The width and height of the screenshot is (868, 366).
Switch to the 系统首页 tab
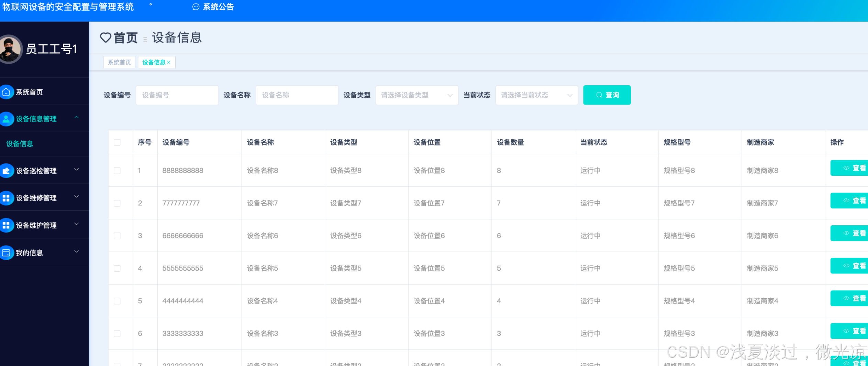119,62
